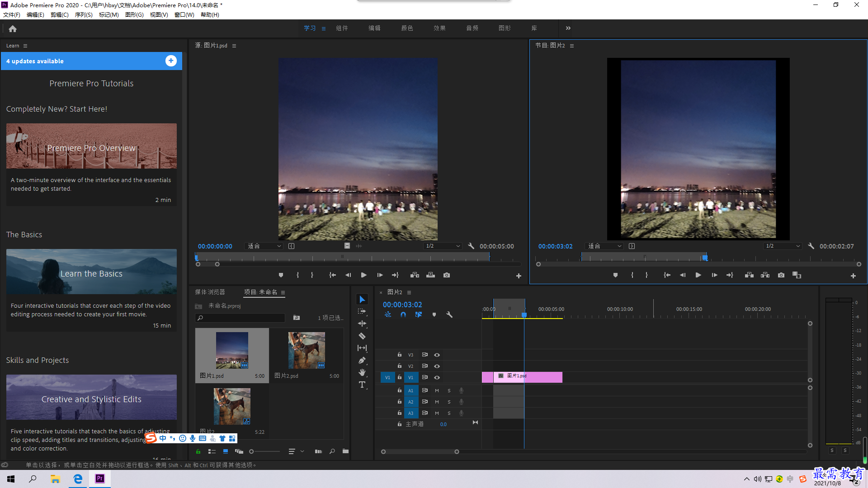Viewport: 868px width, 488px height.
Task: Toggle linked selection in timeline
Action: (419, 314)
